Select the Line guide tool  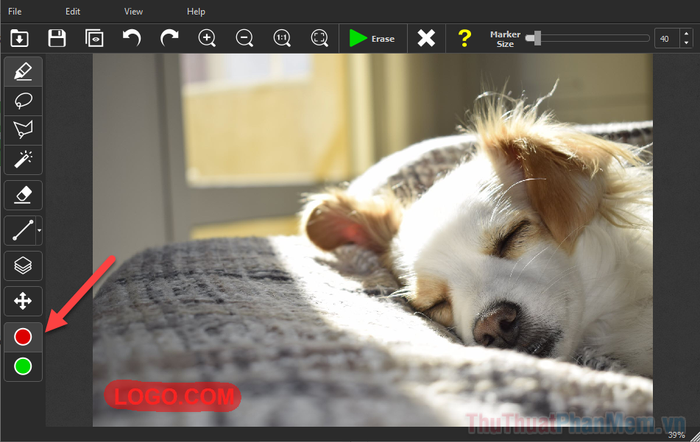(x=21, y=230)
